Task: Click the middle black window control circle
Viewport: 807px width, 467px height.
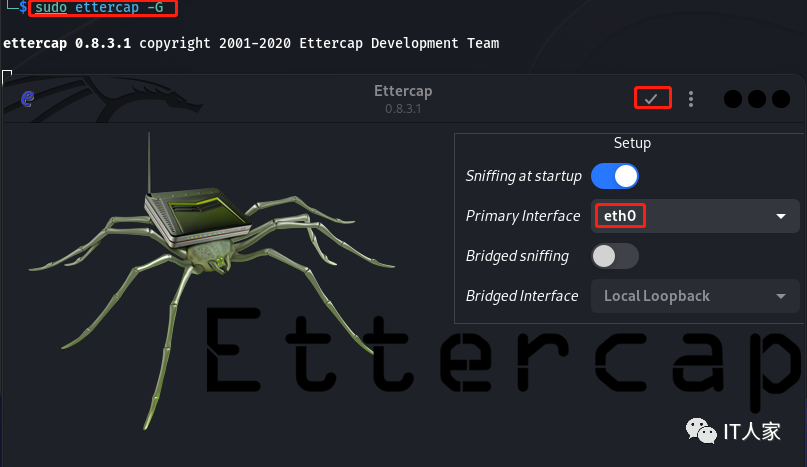Action: coord(757,99)
